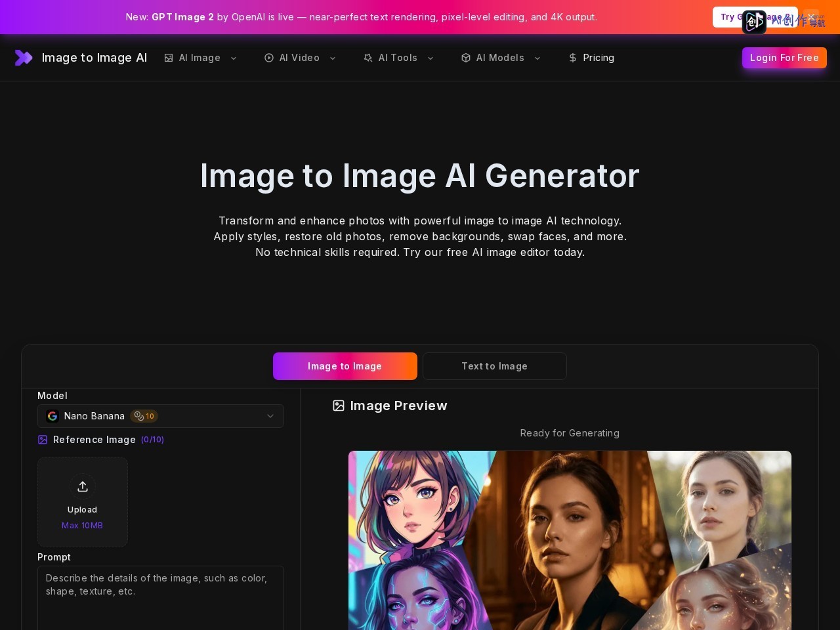Click the sample portrait preview image
Image resolution: width=840 pixels, height=630 pixels.
570,540
